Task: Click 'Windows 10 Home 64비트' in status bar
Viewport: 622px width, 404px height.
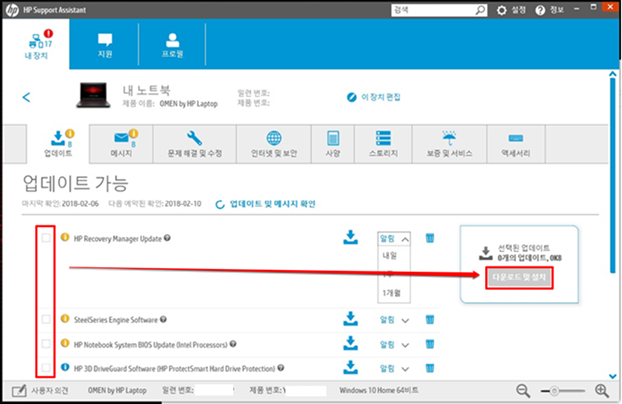Action: pyautogui.click(x=378, y=391)
